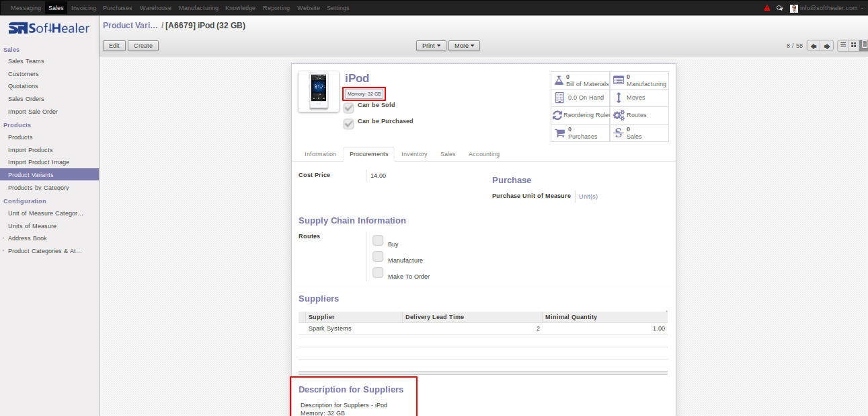Open Products in the sidebar
868x416 pixels.
[x=20, y=137]
